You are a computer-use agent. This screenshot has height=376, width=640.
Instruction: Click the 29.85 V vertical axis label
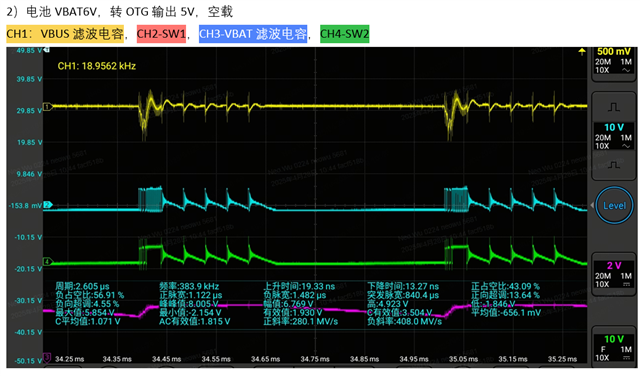coord(29,111)
